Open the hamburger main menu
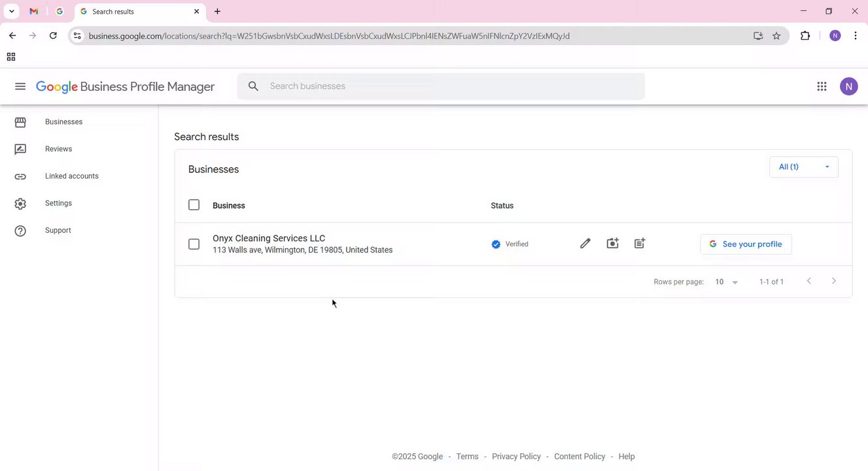This screenshot has height=471, width=868. coord(20,86)
